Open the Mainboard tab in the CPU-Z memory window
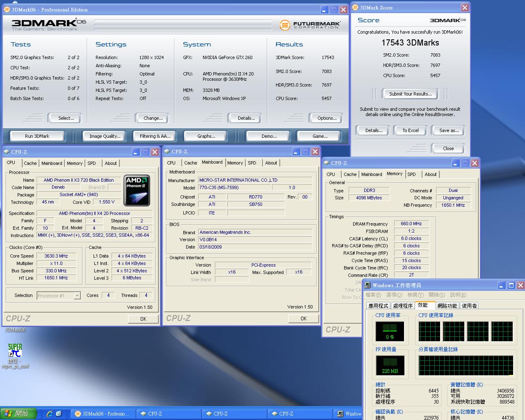Image resolution: width=525 pixels, height=420 pixels. click(x=372, y=174)
